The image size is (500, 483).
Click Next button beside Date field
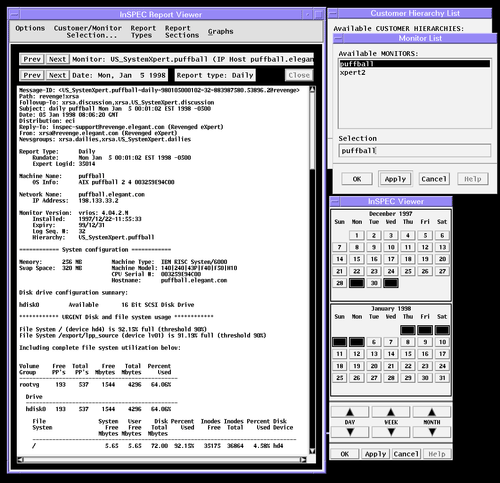pyautogui.click(x=58, y=75)
